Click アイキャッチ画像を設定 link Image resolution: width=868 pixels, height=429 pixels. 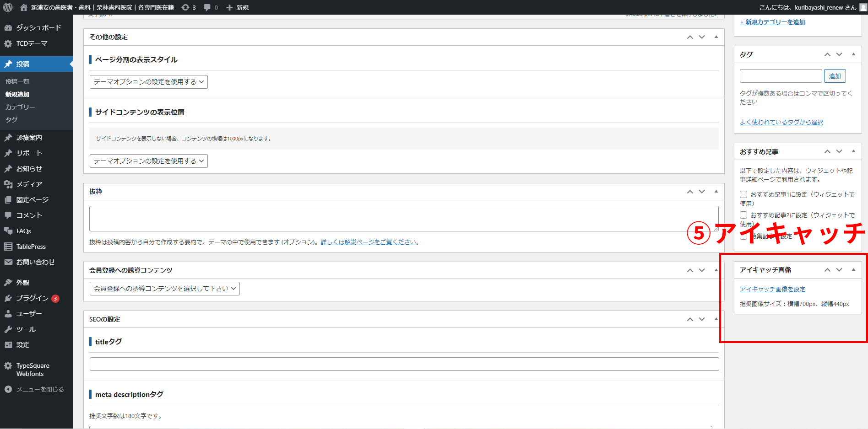click(772, 289)
